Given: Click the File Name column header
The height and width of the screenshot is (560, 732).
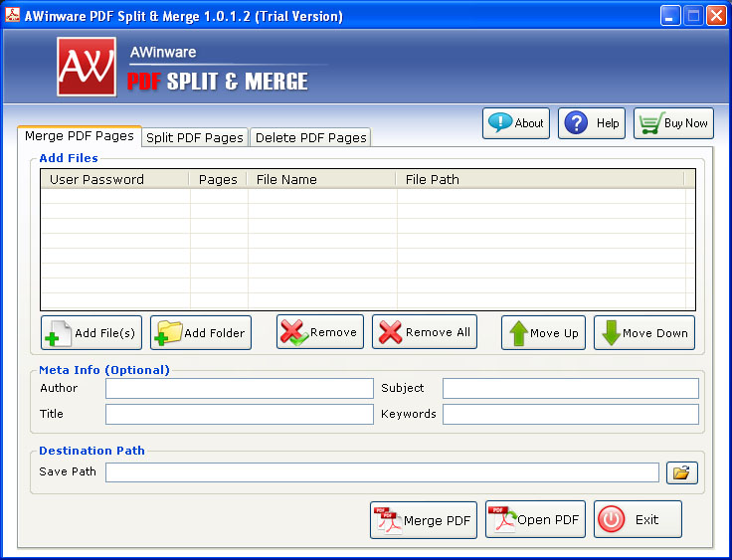Looking at the screenshot, I should click(321, 180).
